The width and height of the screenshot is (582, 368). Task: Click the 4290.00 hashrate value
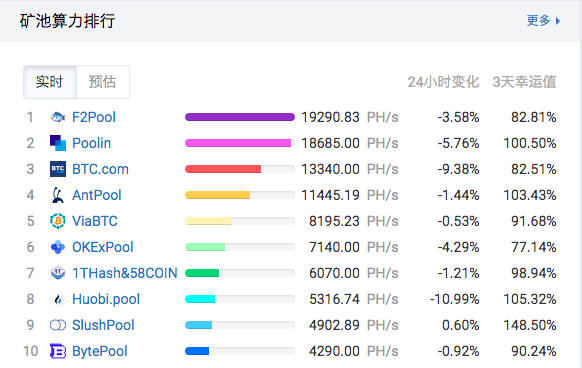point(334,351)
